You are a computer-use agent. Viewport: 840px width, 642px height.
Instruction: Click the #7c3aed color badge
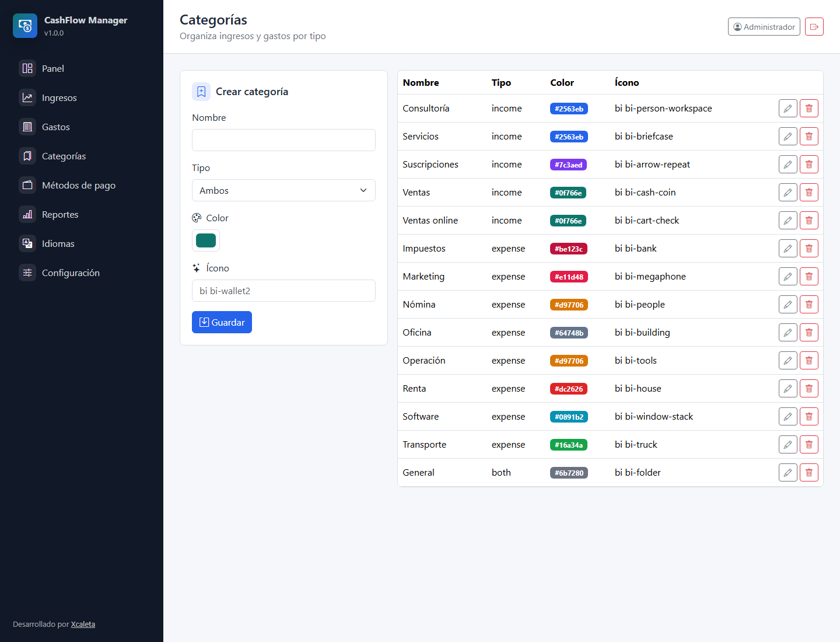(568, 165)
